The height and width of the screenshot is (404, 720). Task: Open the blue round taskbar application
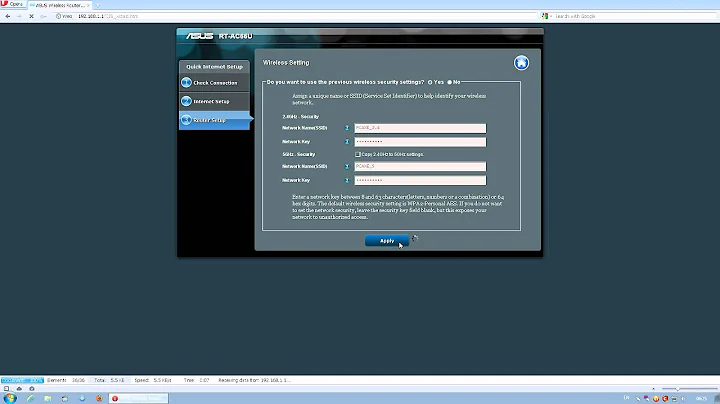82,398
